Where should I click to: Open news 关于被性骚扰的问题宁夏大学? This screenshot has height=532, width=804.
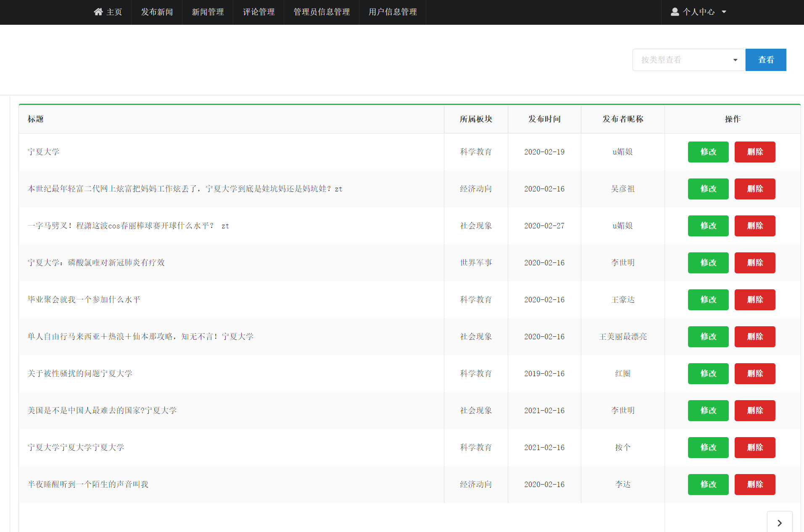80,374
